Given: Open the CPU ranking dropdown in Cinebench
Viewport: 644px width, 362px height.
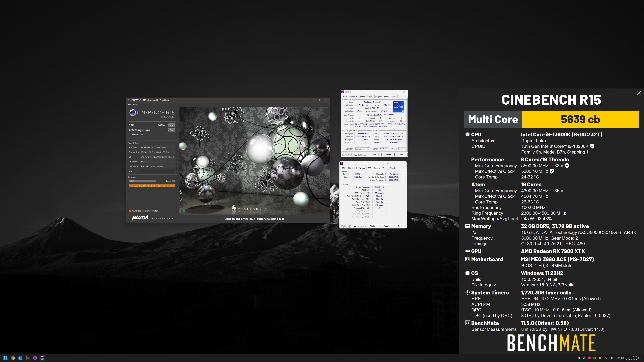Looking at the screenshot, I should 143,181.
